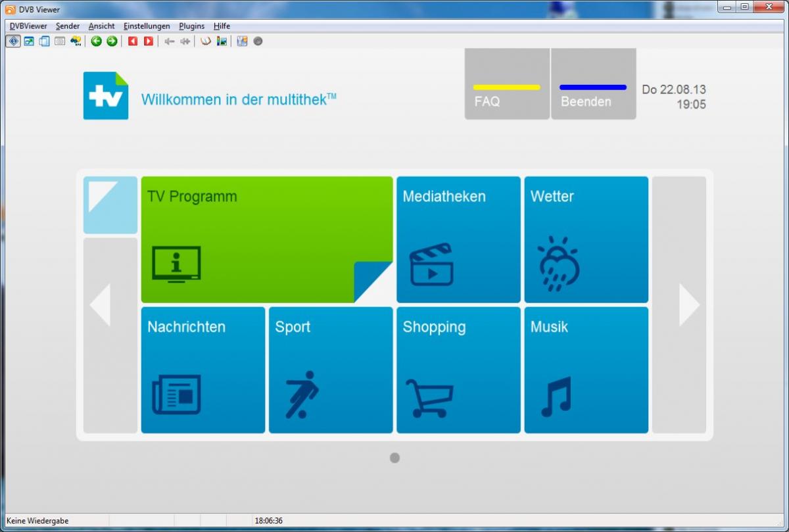789x532 pixels.
Task: Click the gray record circle toolbar icon
Action: [258, 41]
